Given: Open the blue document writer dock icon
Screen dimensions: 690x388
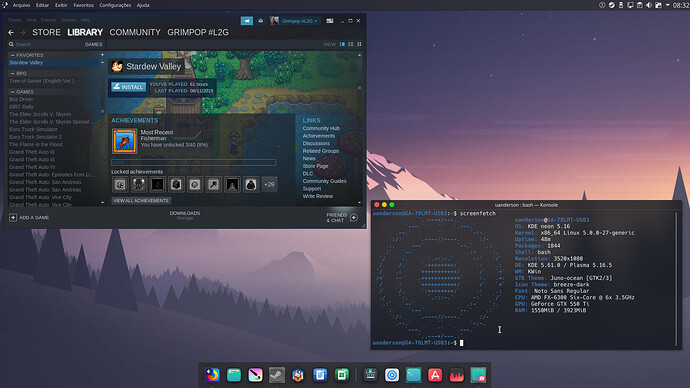Looking at the screenshot, I should coord(320,375).
